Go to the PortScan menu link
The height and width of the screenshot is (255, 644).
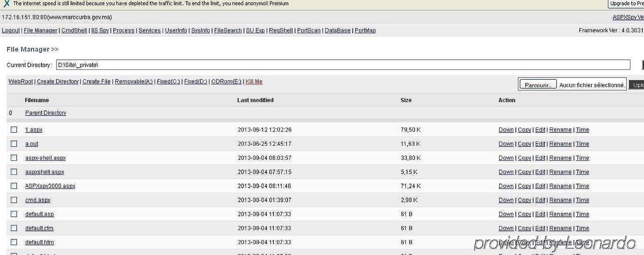309,30
